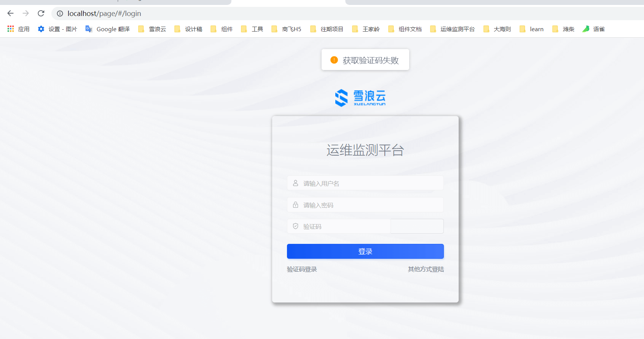Open the 设置 - 图片 bookmark

pos(57,29)
